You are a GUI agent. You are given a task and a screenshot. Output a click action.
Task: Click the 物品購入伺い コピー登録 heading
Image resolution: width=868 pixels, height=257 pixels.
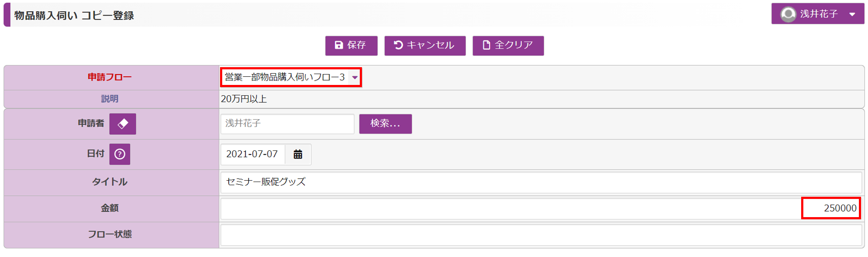(x=74, y=16)
